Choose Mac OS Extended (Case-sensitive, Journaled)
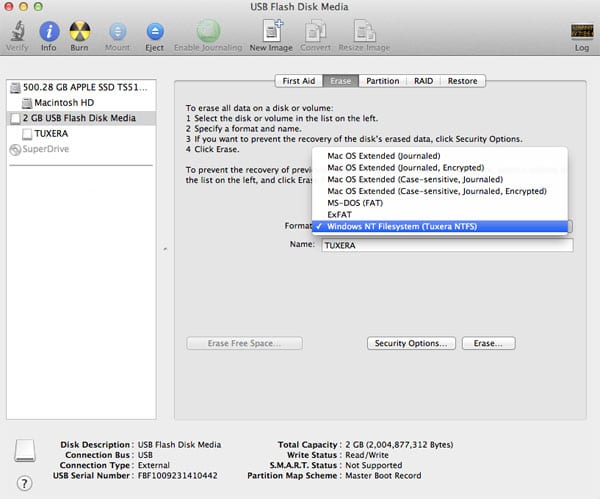Viewport: 600px width, 499px height. click(x=440, y=179)
